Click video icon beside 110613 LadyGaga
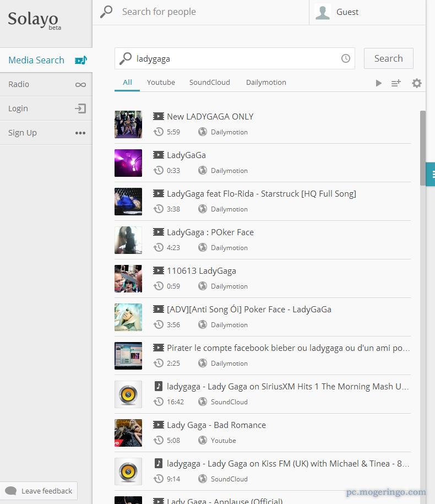Image resolution: width=435 pixels, height=504 pixels. tap(159, 270)
